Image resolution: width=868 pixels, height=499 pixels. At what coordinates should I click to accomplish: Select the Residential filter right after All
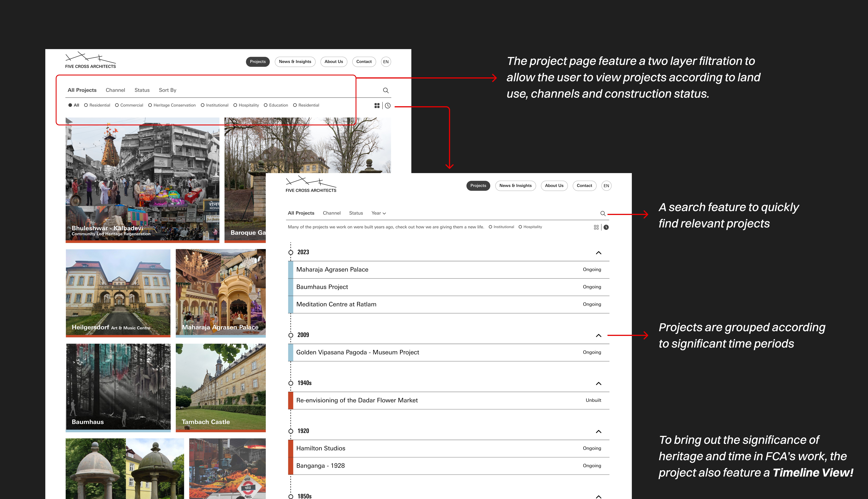pos(97,105)
